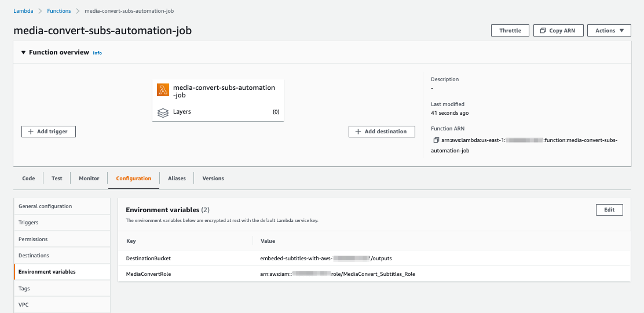Click the Layers stack icon
This screenshot has width=644, height=313.
pyautogui.click(x=163, y=112)
